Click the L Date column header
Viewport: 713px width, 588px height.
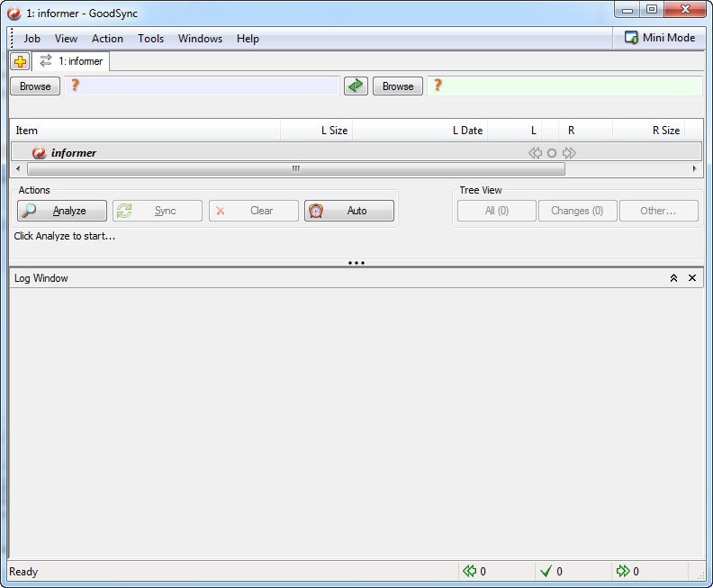tap(420, 131)
